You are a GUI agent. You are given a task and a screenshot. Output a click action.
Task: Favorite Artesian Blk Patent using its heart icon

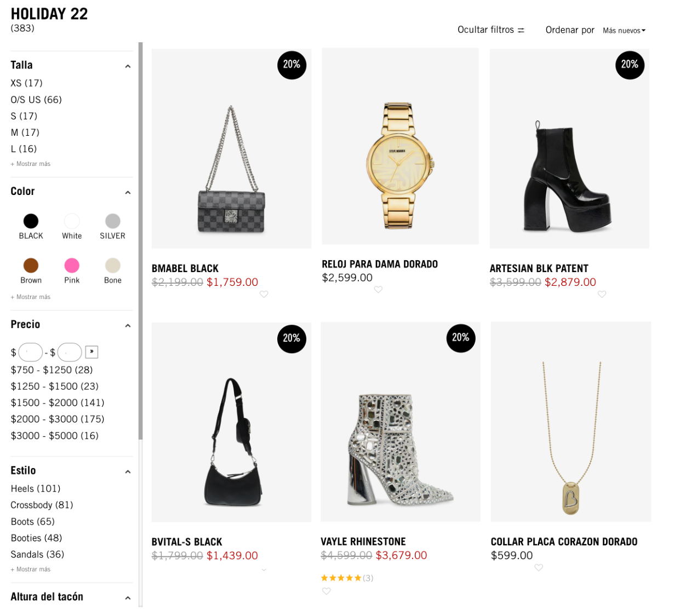[602, 294]
